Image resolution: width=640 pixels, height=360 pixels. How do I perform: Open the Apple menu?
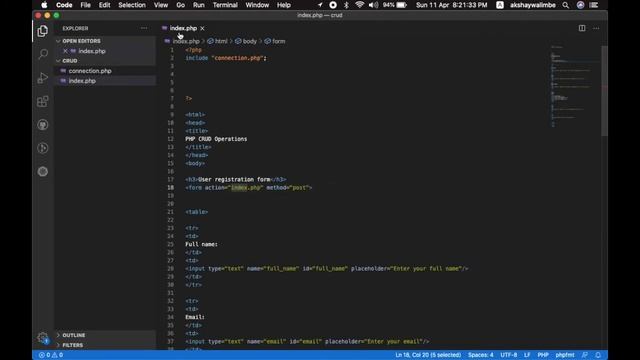[x=44, y=5]
